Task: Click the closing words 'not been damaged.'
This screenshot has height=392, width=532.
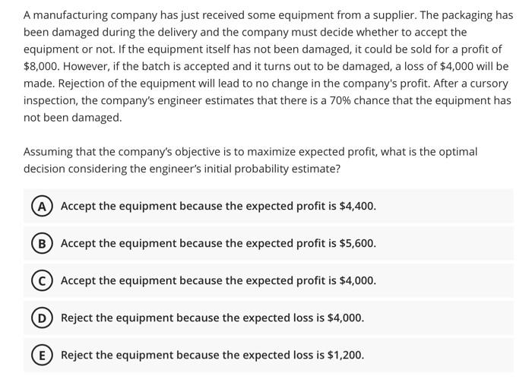Action: pos(73,118)
